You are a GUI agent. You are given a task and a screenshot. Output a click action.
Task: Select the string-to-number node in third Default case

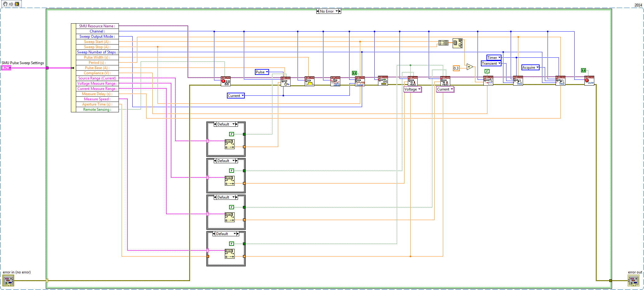230,217
